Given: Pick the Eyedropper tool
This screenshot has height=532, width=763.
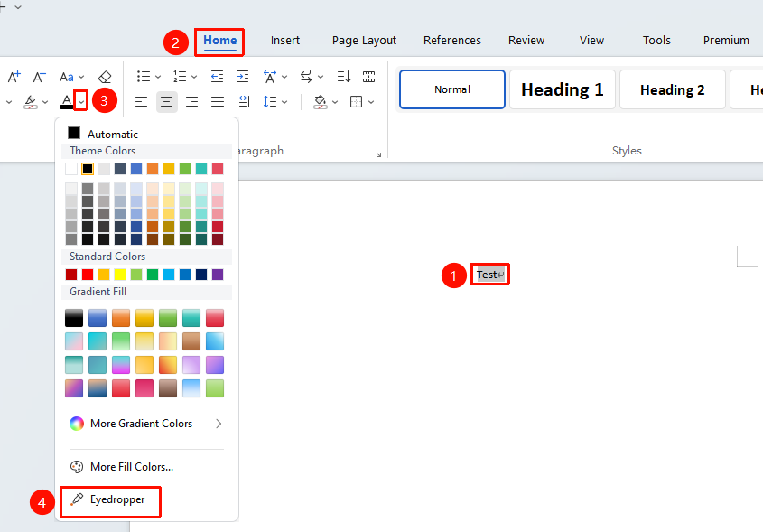Looking at the screenshot, I should pos(110,499).
